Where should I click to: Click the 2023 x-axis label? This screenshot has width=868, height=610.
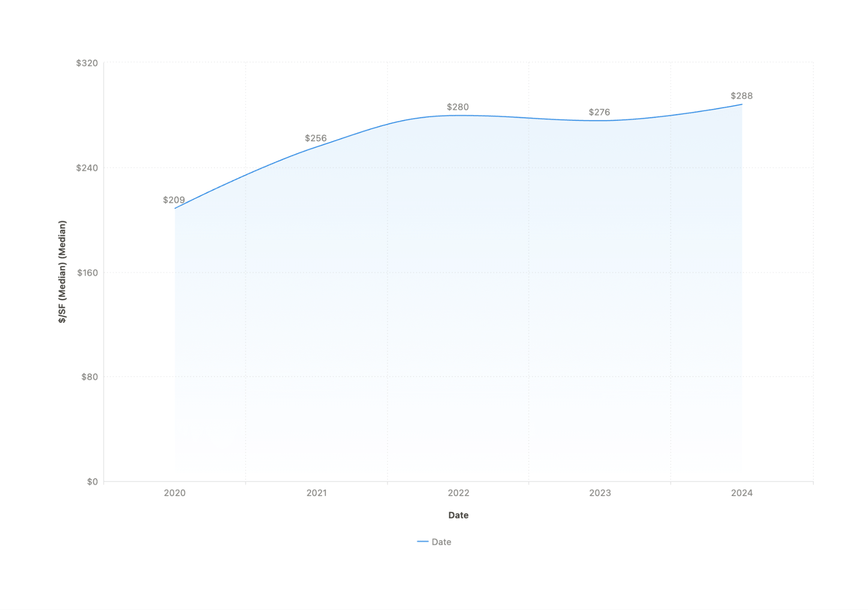(x=600, y=493)
